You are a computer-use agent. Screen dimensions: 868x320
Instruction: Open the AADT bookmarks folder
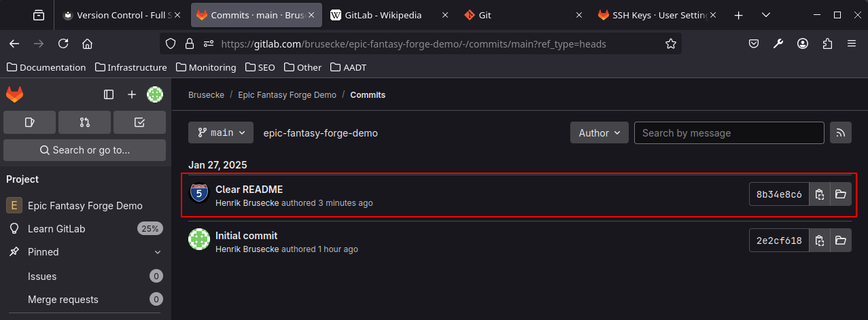pos(348,67)
